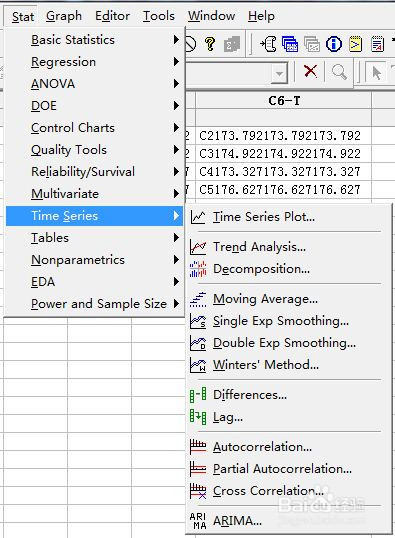Click the report pad notepad icon
Screen dimensions: 395x538
[x=377, y=44]
